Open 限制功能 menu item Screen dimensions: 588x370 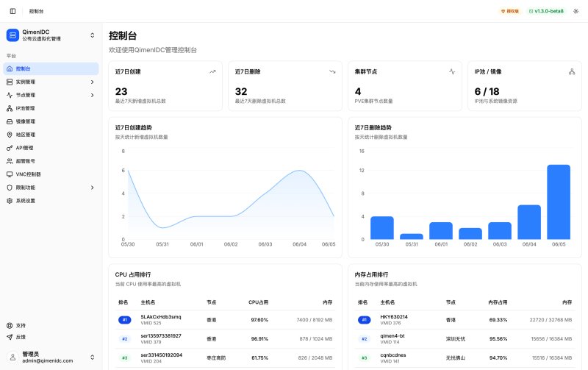51,188
